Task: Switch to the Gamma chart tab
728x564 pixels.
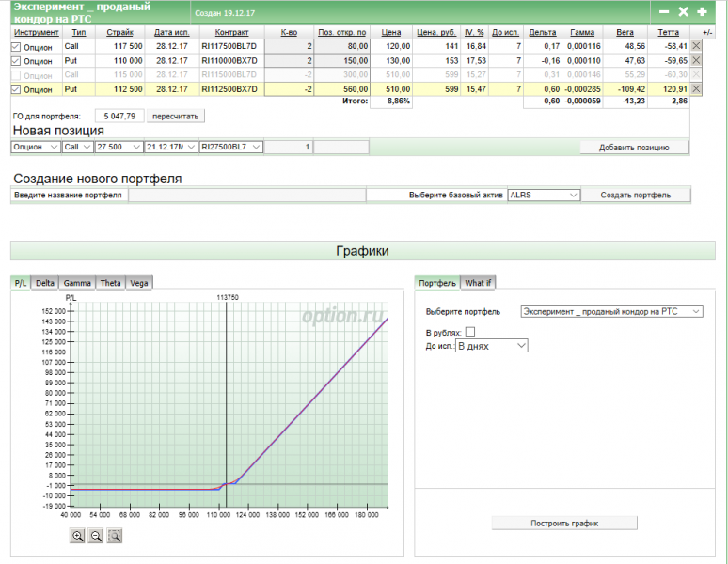Action: point(77,282)
